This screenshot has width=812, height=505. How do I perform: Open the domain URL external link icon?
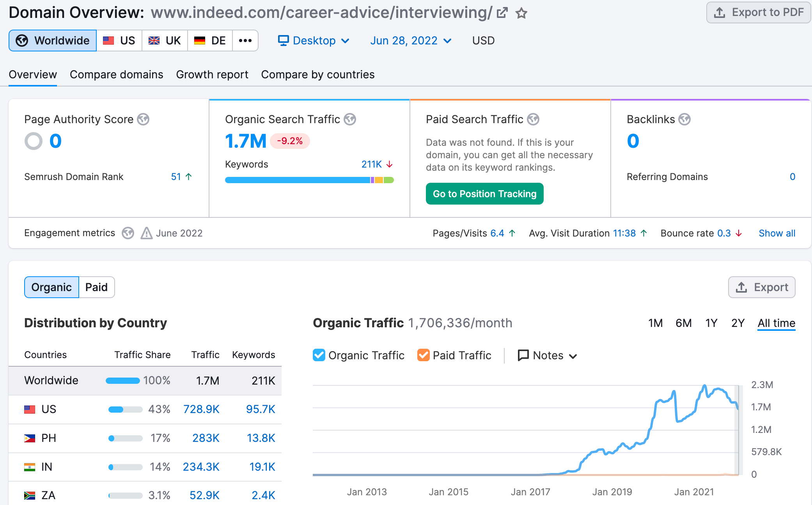[x=502, y=13]
